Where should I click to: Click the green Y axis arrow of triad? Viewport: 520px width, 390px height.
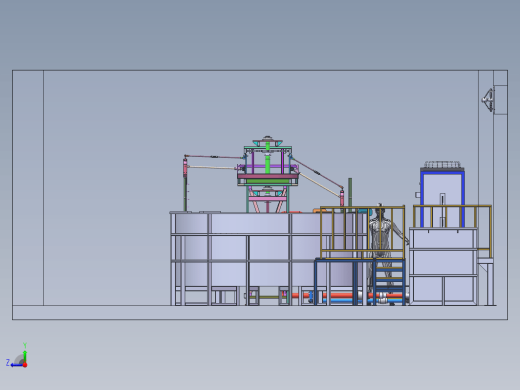(x=25, y=356)
